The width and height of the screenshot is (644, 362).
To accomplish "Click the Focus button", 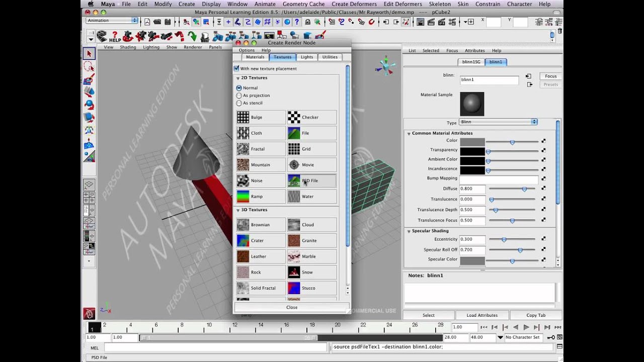I will pos(551,76).
